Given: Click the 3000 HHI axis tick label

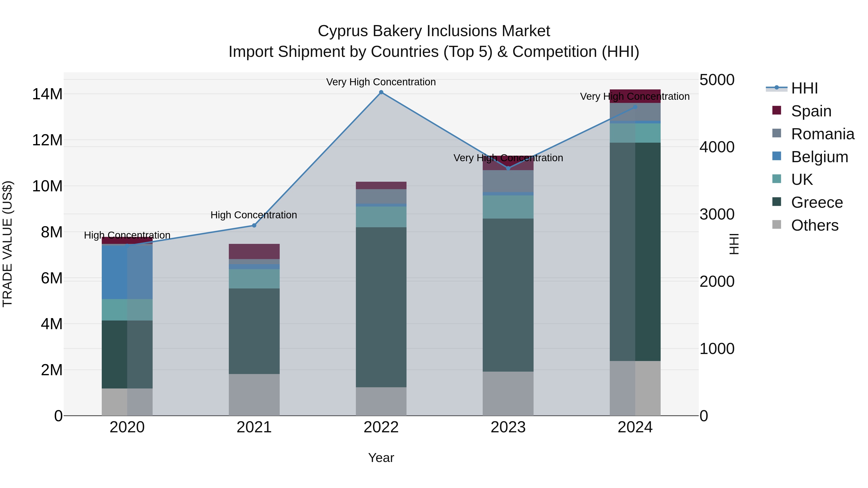Looking at the screenshot, I should 717,214.
